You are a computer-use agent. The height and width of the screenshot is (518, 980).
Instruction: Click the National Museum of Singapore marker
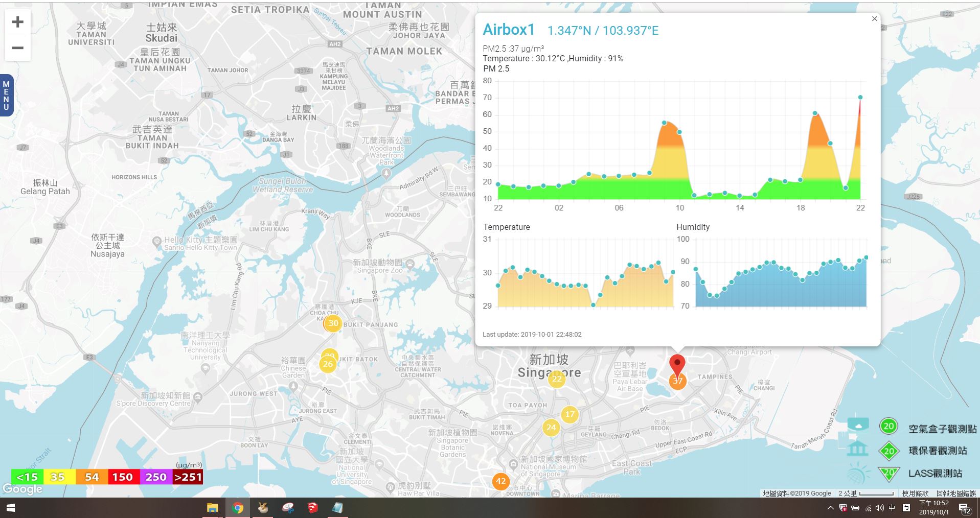click(513, 465)
